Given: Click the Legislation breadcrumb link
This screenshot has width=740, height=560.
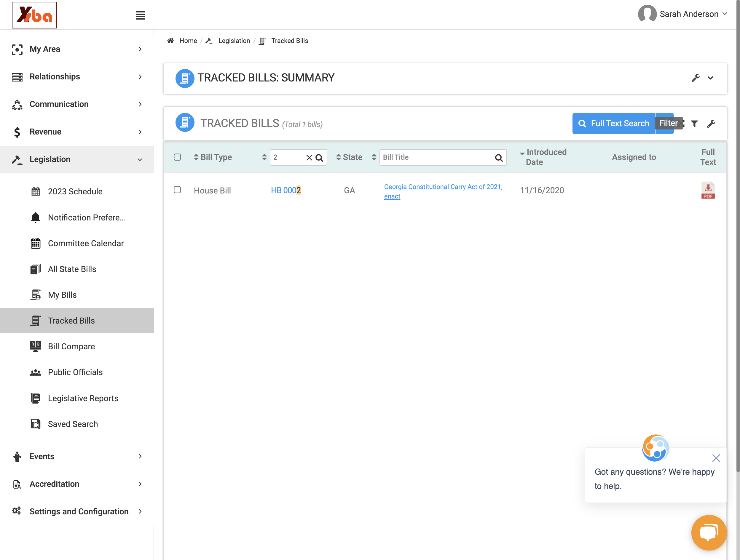Looking at the screenshot, I should pos(234,41).
